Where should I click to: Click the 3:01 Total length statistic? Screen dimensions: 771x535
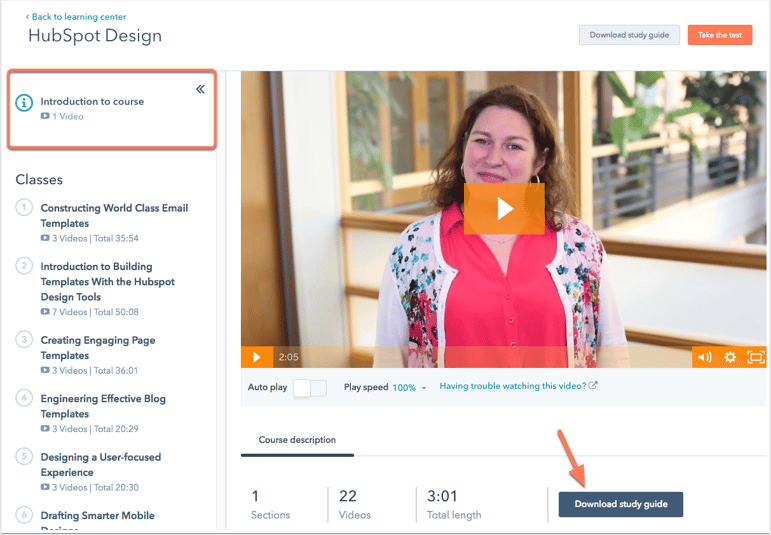[x=454, y=505]
